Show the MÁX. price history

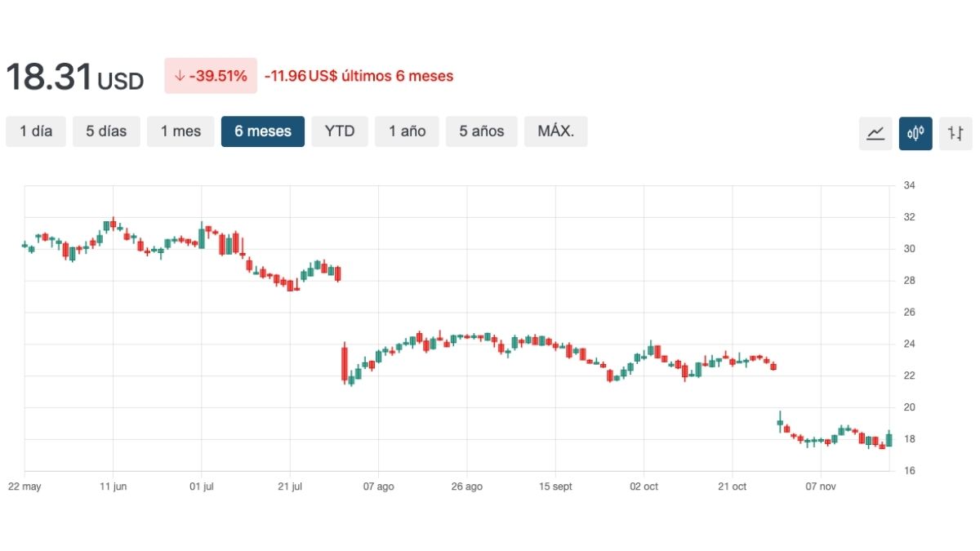tap(555, 131)
